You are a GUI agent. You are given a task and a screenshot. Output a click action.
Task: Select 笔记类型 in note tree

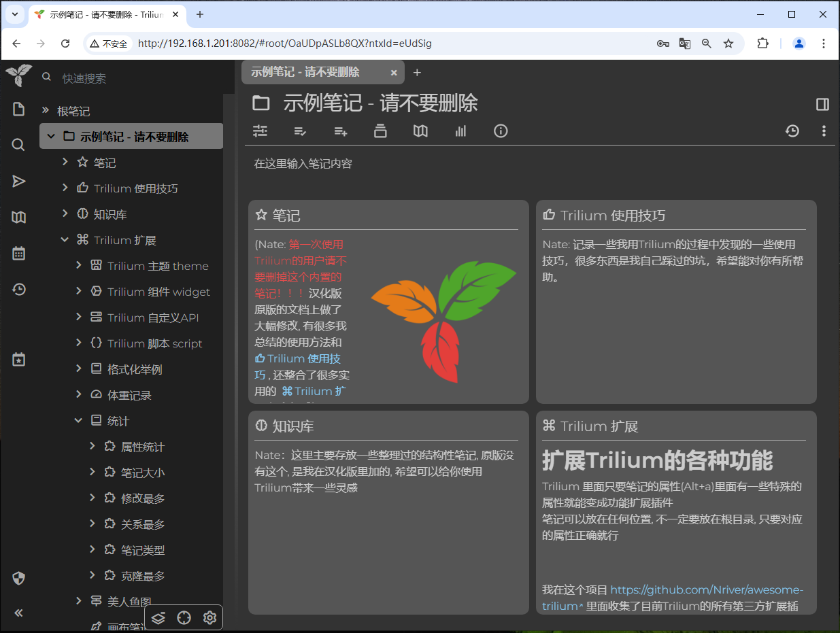[x=143, y=550]
